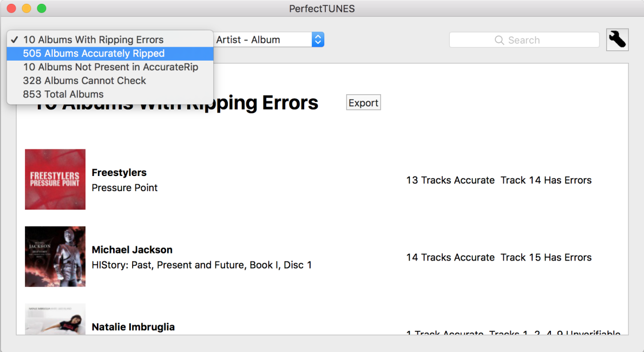The width and height of the screenshot is (644, 352).
Task: Click the Freestylers artist name
Action: [119, 173]
